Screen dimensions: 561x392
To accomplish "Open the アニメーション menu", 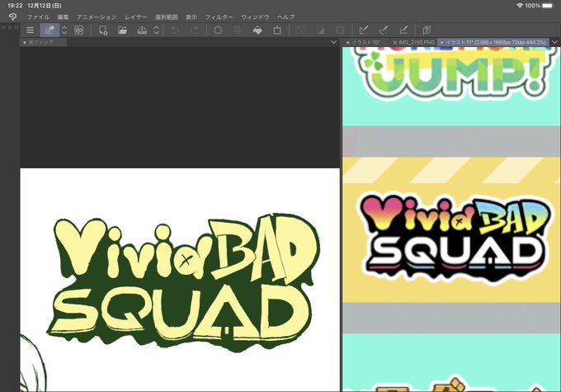I will (97, 17).
